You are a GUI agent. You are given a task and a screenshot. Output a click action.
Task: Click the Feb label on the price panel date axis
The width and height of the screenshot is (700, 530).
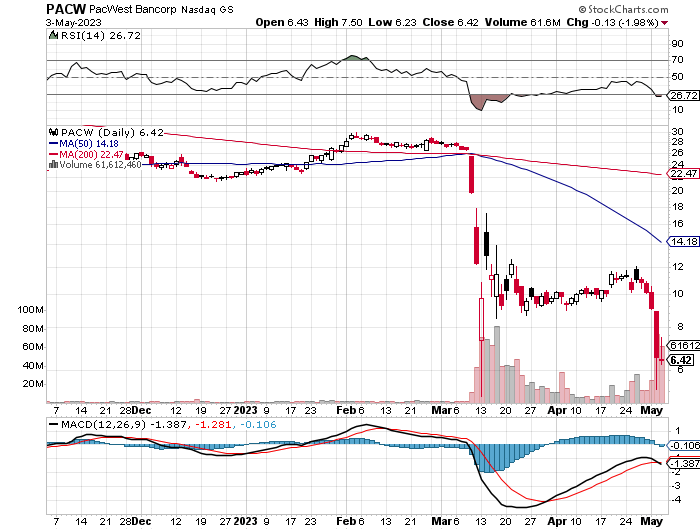pyautogui.click(x=346, y=410)
